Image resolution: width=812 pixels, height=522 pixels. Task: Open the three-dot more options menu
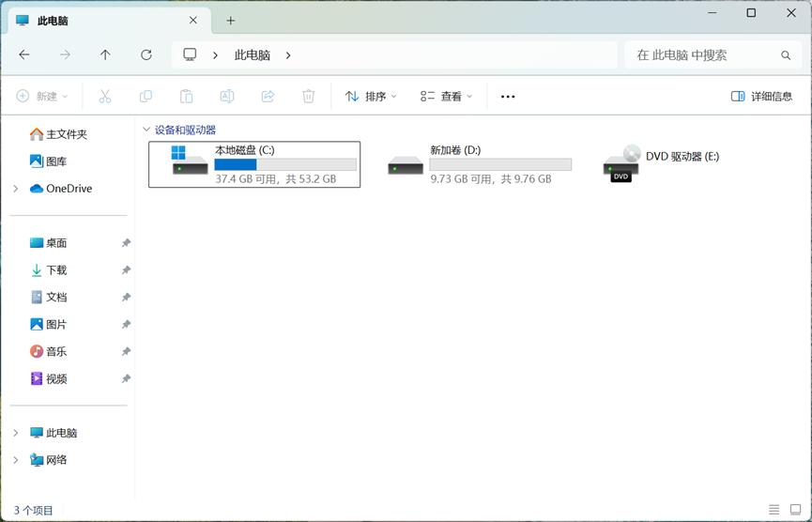pyautogui.click(x=508, y=96)
